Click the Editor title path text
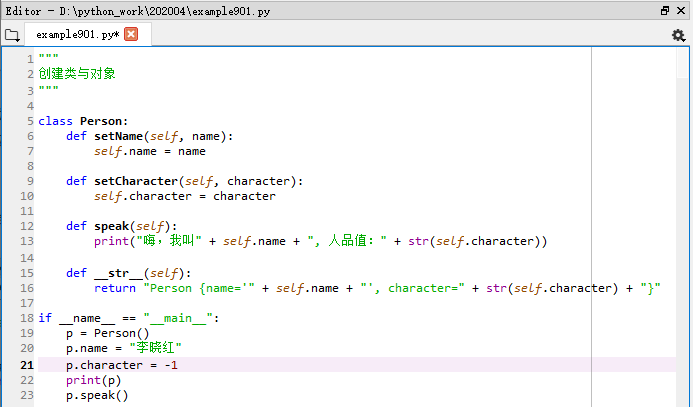This screenshot has width=693, height=407. pyautogui.click(x=137, y=11)
